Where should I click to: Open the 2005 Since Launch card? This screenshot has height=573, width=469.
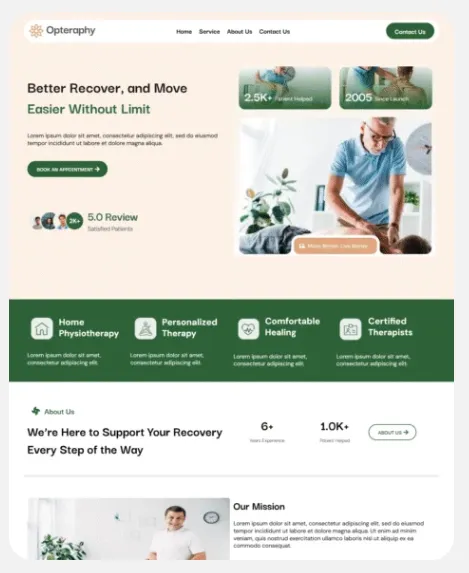pos(386,88)
